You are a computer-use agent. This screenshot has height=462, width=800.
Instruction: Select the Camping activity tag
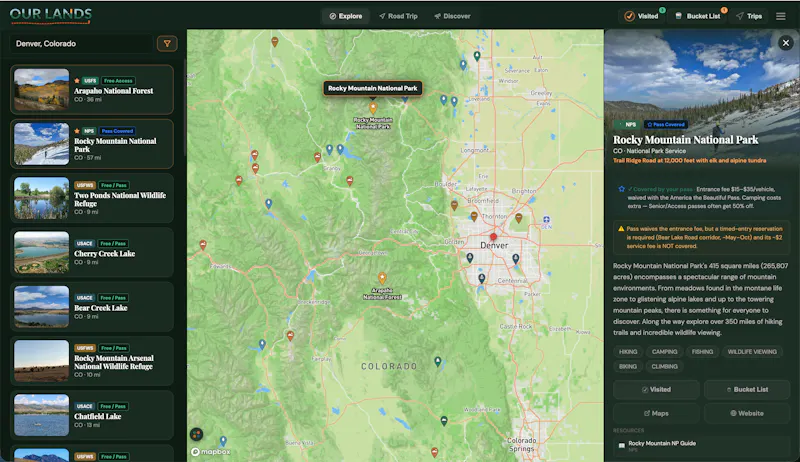click(x=664, y=352)
